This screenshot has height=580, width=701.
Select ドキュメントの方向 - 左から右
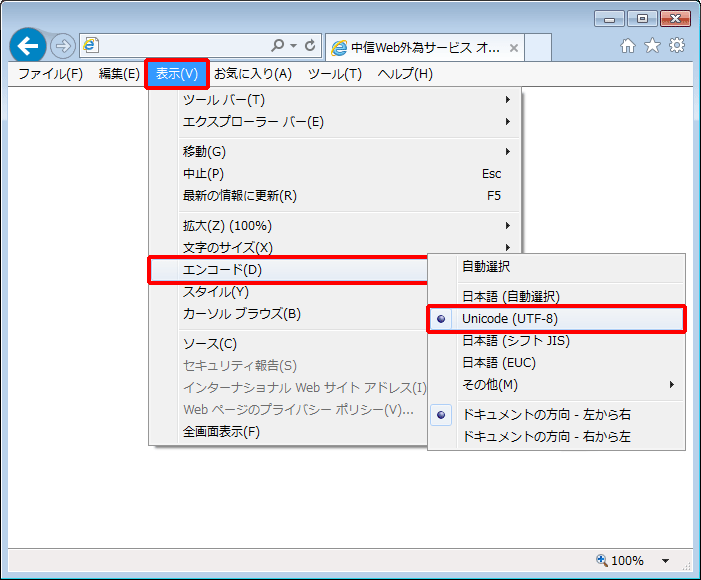pos(557,415)
